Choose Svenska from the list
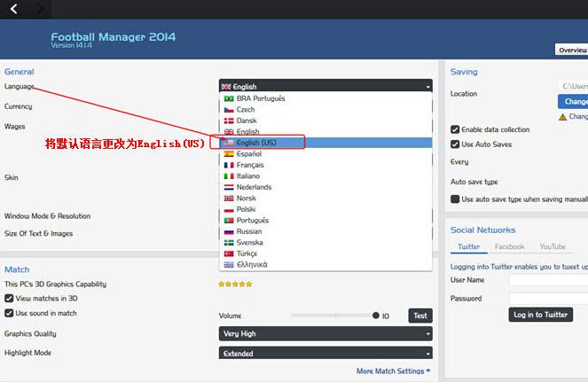The height and width of the screenshot is (382, 588). point(325,243)
